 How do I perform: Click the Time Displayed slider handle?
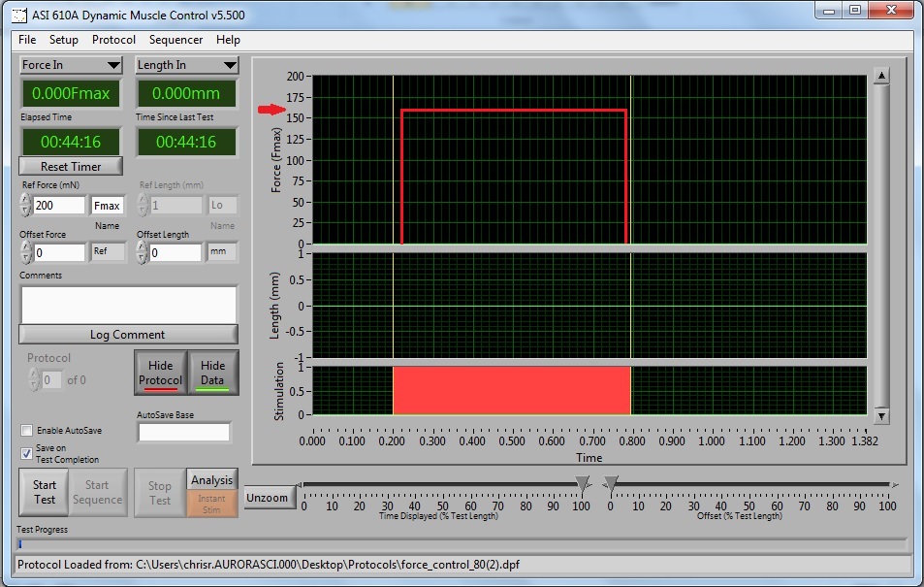pyautogui.click(x=582, y=484)
